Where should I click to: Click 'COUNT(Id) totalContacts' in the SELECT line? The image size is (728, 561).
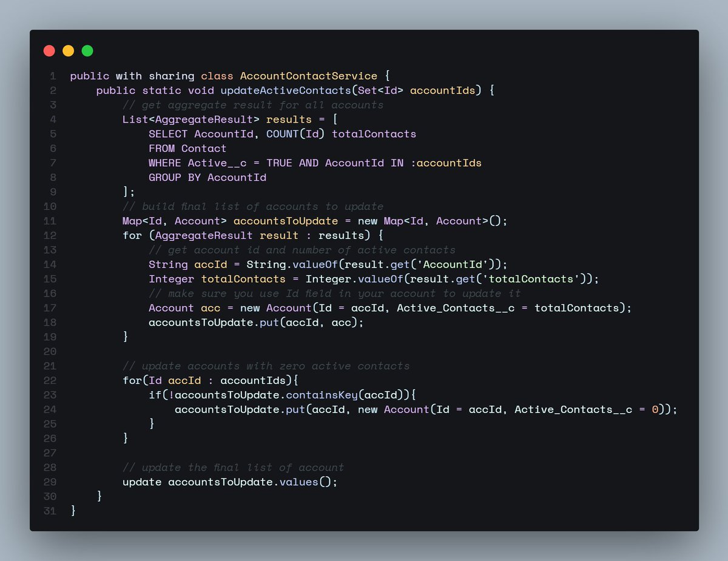pyautogui.click(x=342, y=133)
